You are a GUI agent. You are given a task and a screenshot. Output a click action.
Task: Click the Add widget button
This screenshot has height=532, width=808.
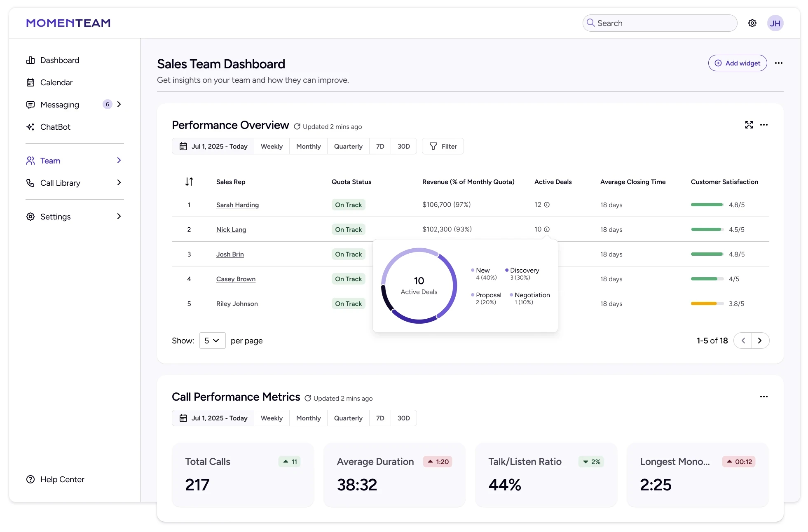737,63
